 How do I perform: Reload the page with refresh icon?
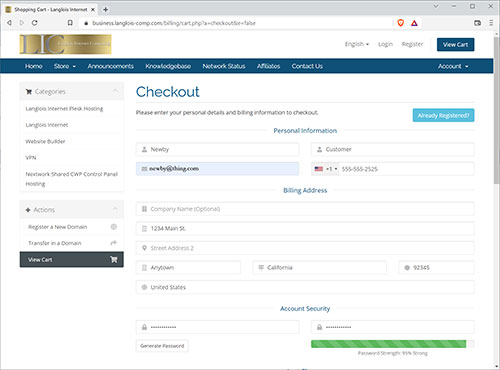(x=34, y=23)
